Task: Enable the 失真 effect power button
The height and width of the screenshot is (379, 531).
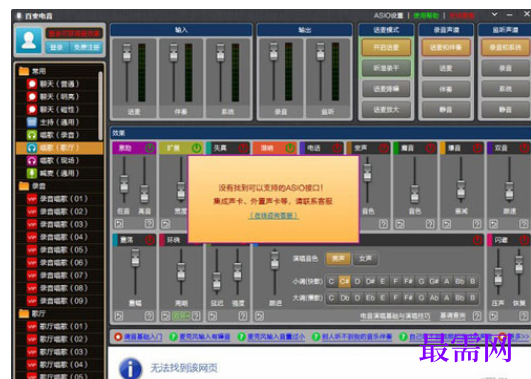Action: click(243, 148)
